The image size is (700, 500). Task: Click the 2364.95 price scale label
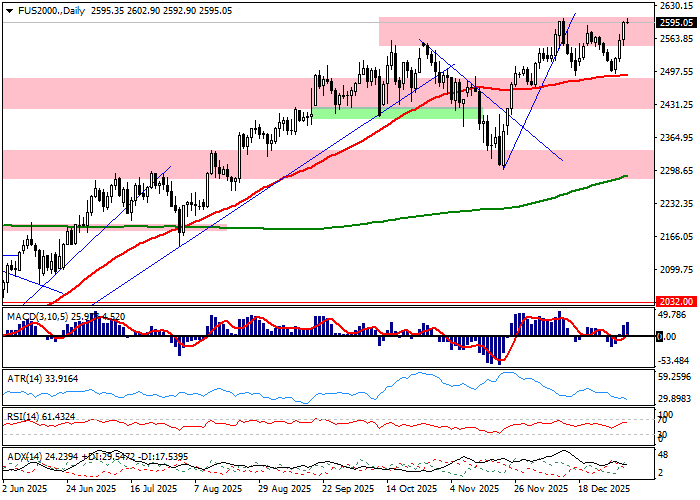tap(676, 138)
